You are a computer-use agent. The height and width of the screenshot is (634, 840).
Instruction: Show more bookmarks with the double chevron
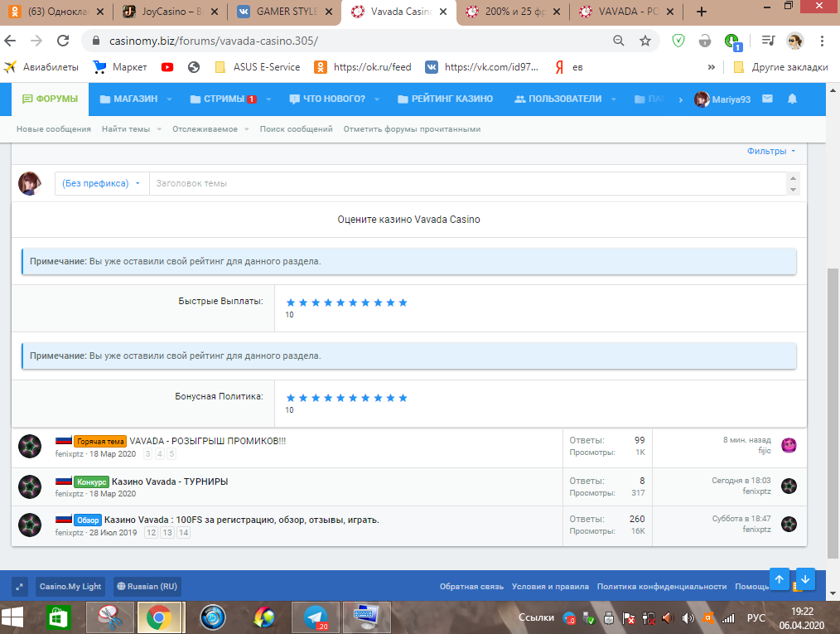712,67
